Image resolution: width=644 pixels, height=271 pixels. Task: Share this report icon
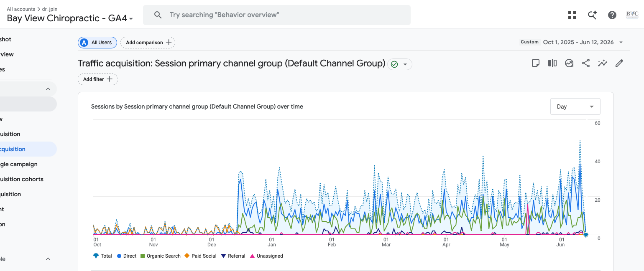[586, 63]
